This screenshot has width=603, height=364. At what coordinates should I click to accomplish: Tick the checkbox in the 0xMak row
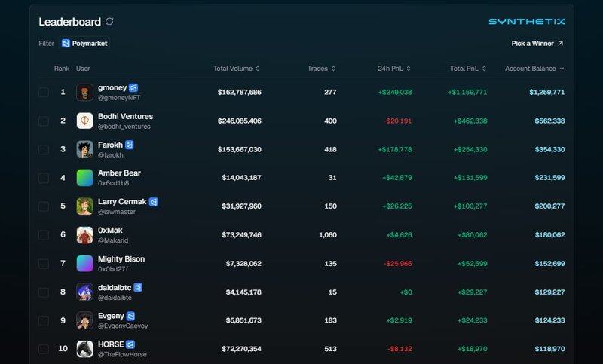click(44, 235)
